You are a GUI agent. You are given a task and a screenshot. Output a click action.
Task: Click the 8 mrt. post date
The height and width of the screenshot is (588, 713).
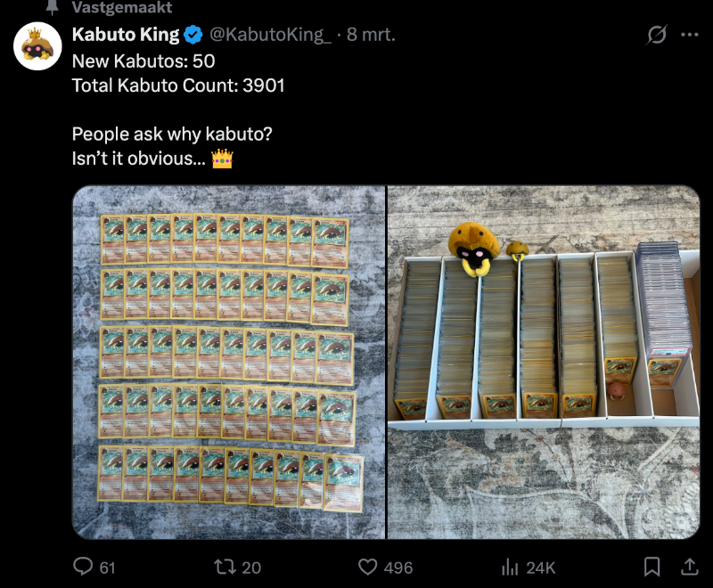tap(372, 35)
